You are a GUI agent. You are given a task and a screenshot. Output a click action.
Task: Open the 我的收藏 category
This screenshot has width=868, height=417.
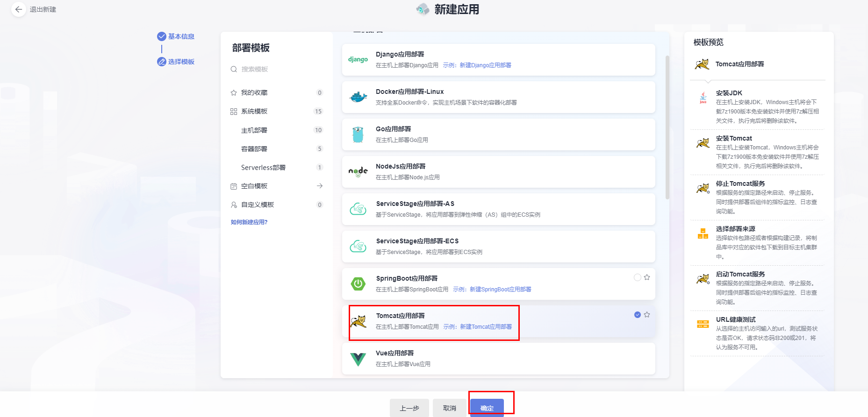(277, 92)
